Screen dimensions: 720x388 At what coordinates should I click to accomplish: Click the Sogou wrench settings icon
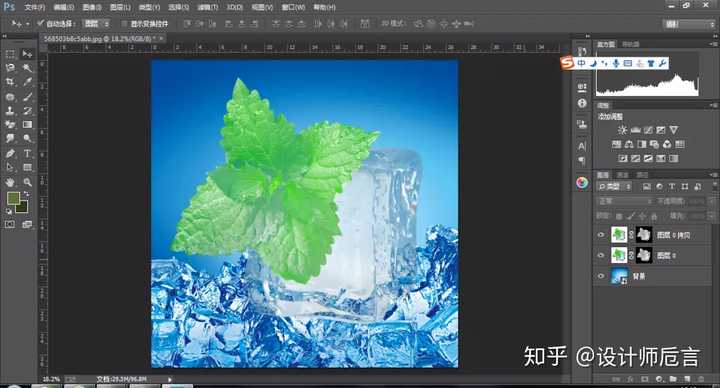coord(663,63)
